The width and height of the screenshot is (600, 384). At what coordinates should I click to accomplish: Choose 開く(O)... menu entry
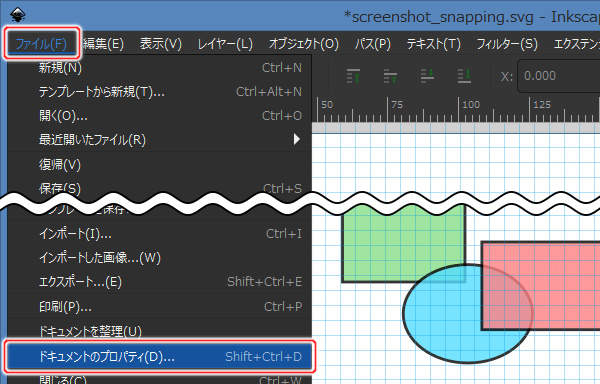(160, 116)
